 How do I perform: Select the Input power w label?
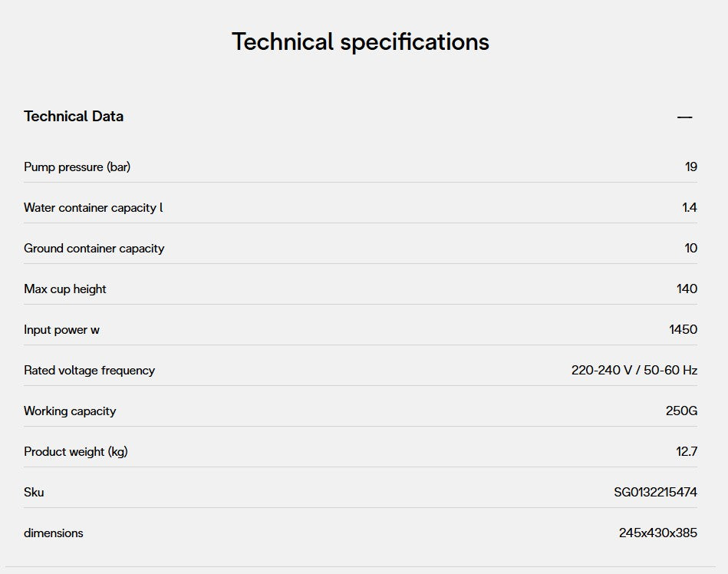point(62,330)
